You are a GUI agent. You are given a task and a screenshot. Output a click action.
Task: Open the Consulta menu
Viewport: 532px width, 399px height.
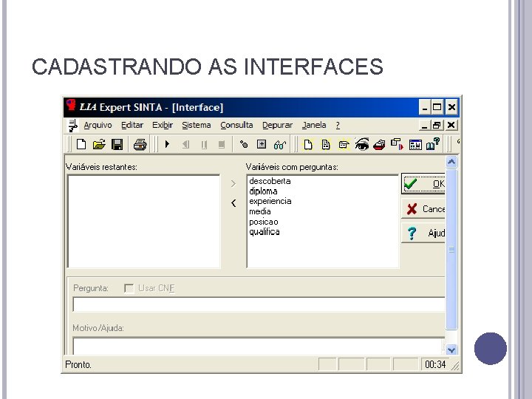(236, 125)
